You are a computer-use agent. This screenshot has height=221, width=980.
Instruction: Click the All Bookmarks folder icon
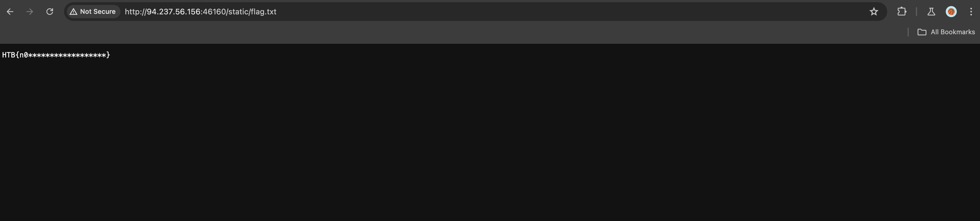tap(922, 32)
